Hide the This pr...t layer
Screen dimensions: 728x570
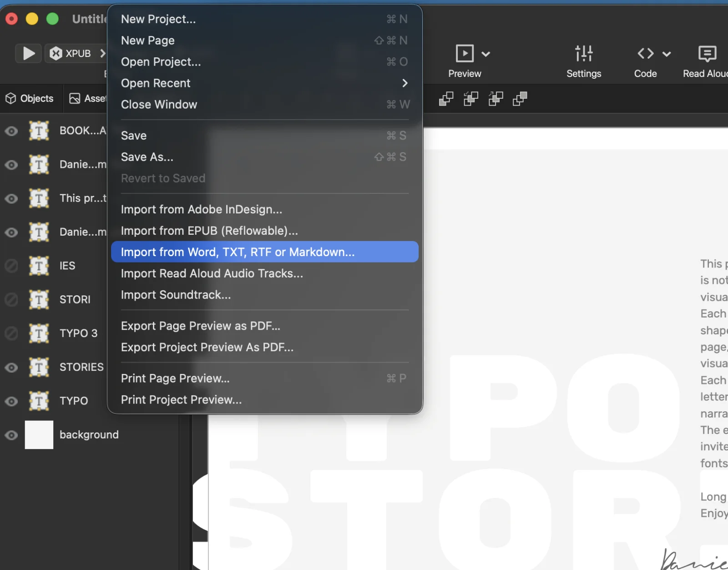click(x=11, y=198)
